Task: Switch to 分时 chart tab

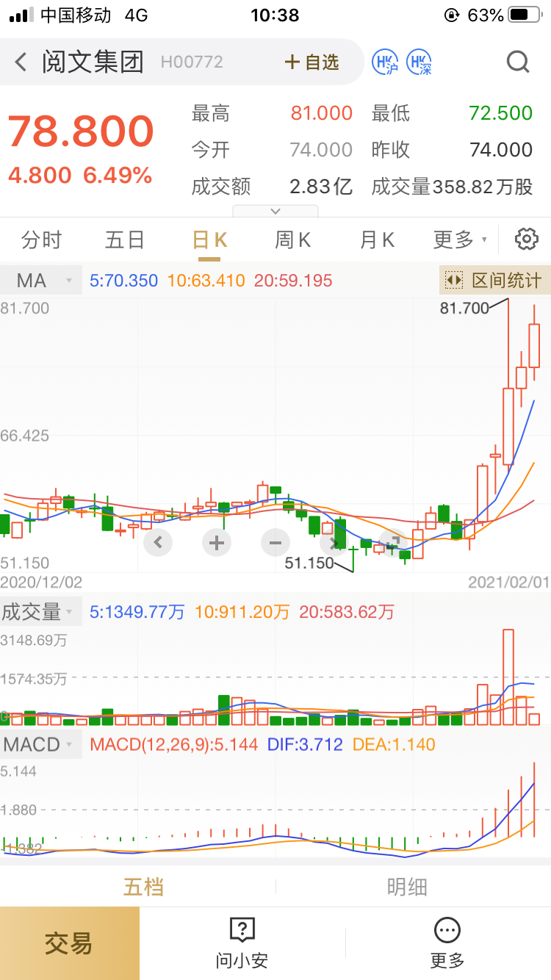Action: [42, 239]
